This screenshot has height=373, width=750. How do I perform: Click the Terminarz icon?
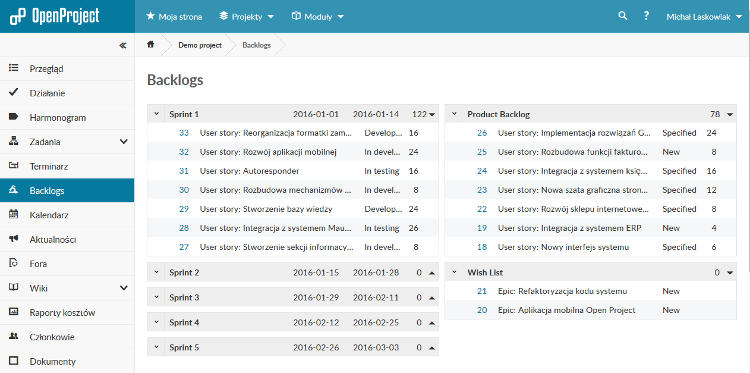pos(13,166)
